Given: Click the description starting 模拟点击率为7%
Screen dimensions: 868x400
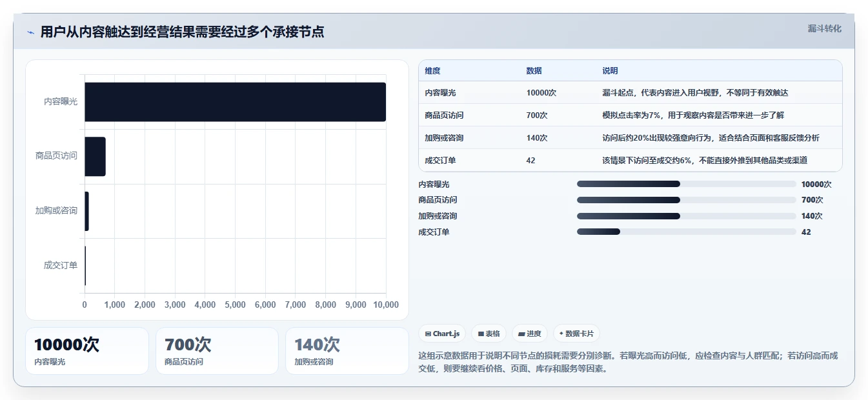Looking at the screenshot, I should click(x=693, y=115).
